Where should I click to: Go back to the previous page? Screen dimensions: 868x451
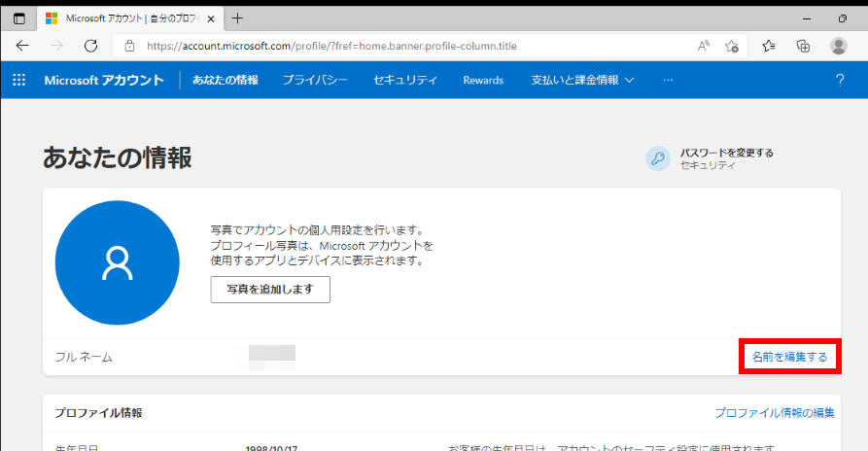(x=22, y=46)
